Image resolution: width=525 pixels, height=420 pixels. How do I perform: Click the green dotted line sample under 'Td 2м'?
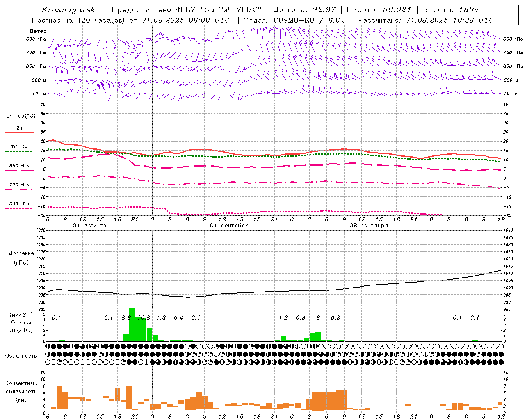click(x=18, y=152)
